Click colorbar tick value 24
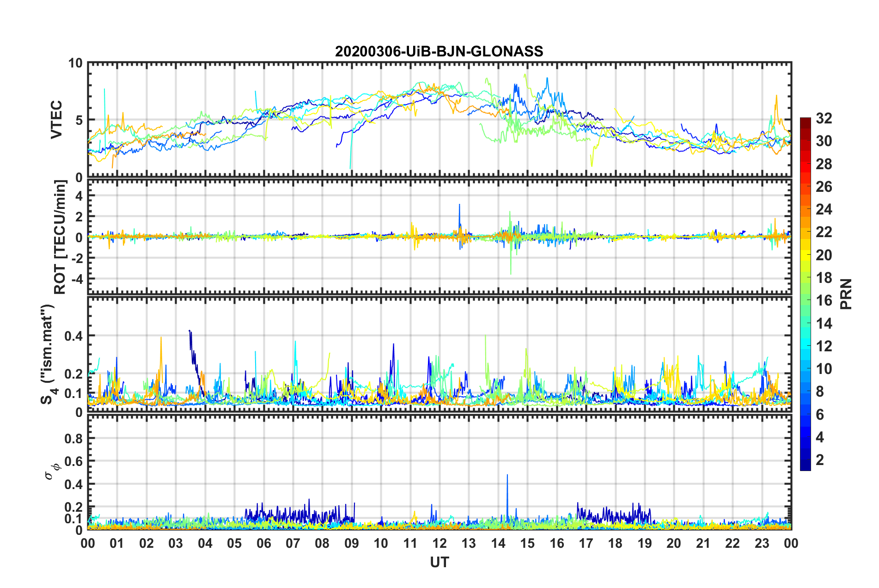The image size is (879, 588). [824, 209]
